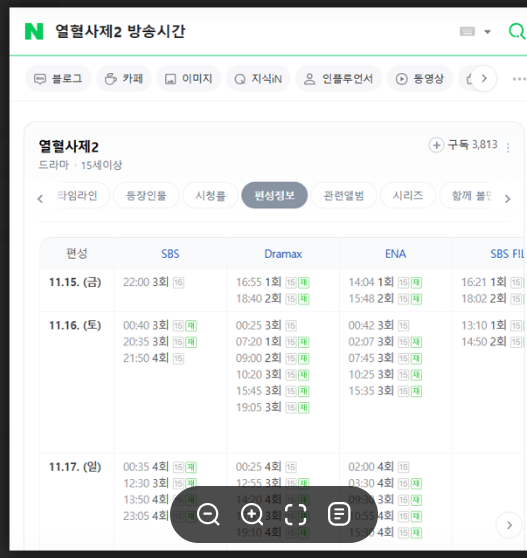Select the 편성정보 tab

[274, 195]
